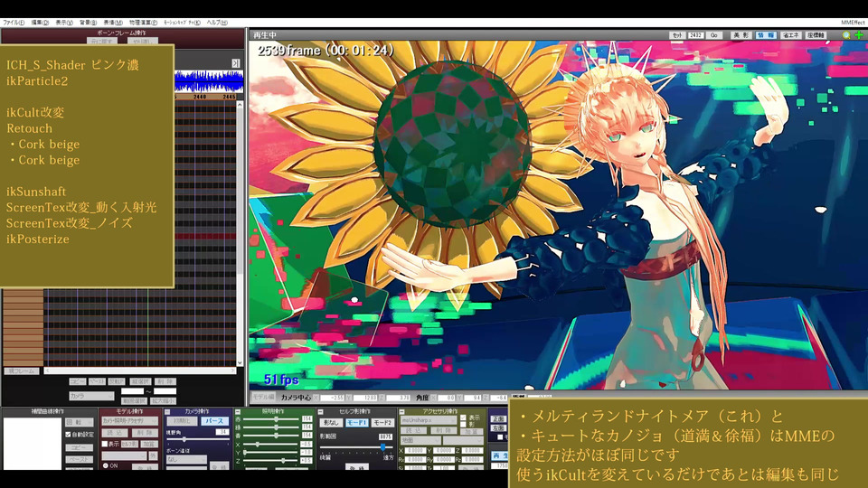Select the モード1 self-shadow button

click(x=356, y=423)
